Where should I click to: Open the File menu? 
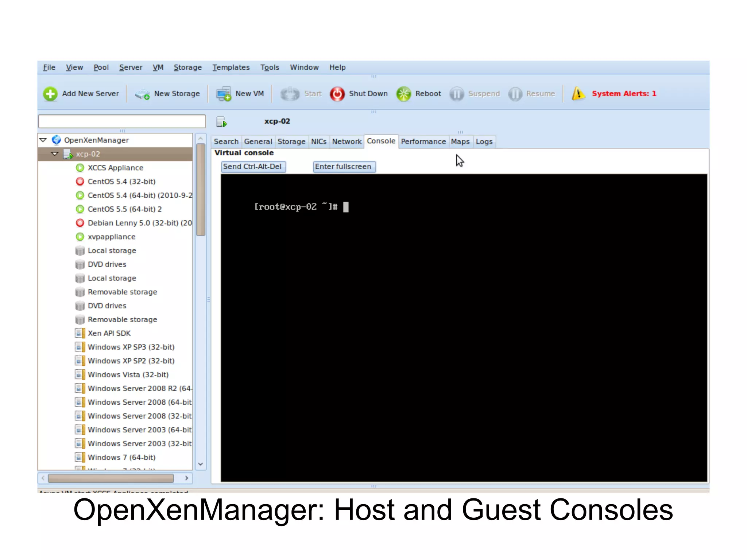click(49, 67)
